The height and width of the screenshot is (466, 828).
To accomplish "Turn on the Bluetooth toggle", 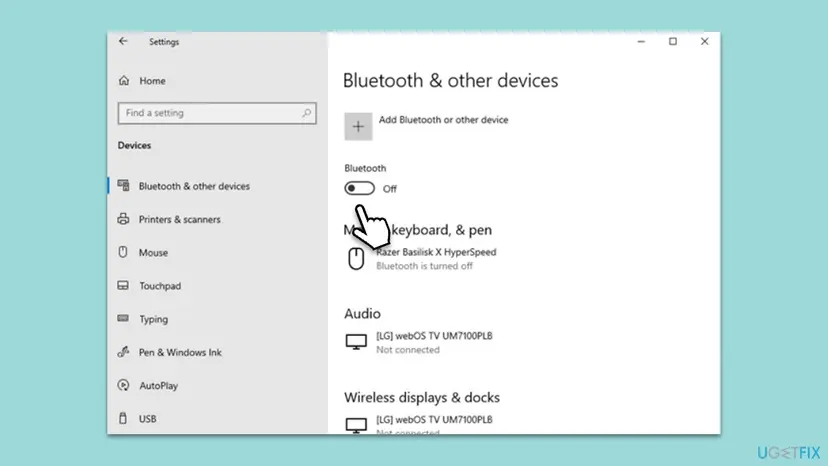I will coord(360,189).
